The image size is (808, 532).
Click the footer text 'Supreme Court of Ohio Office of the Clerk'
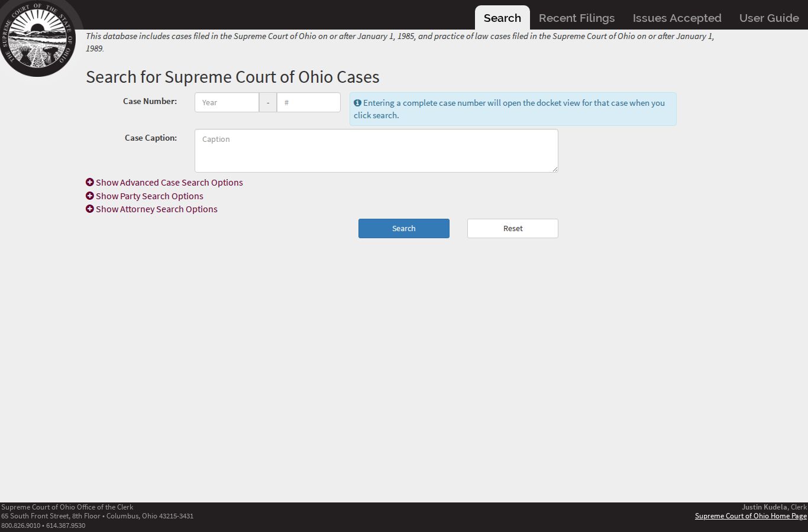(67, 507)
